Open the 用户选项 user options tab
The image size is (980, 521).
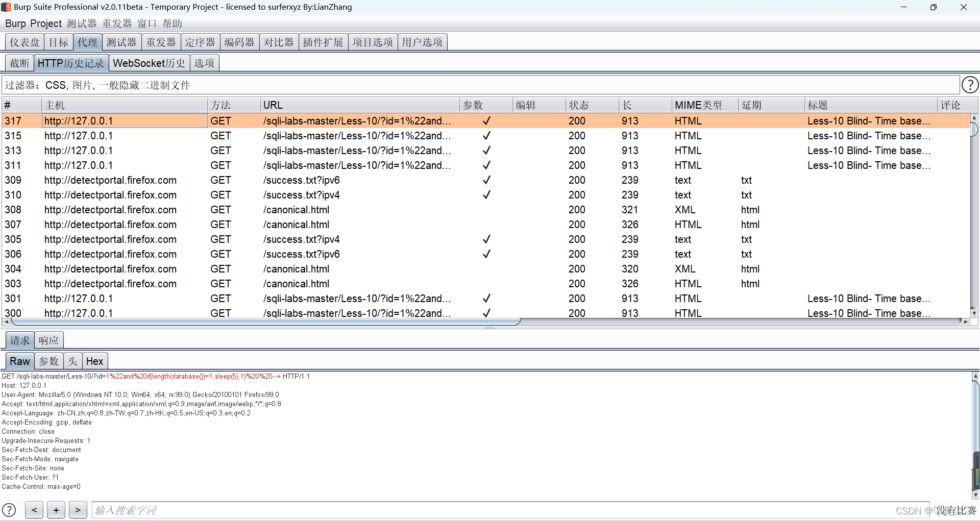pyautogui.click(x=423, y=42)
